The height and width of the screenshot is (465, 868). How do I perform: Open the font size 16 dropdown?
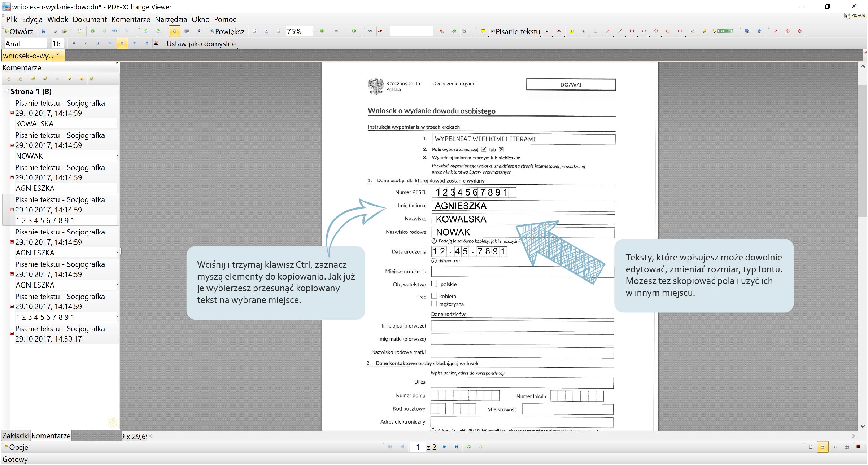[66, 44]
